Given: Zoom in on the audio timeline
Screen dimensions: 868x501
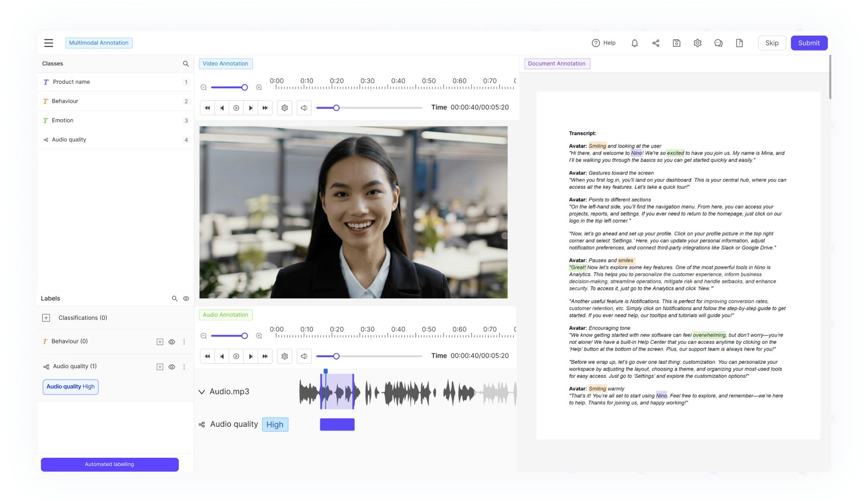Looking at the screenshot, I should 259,336.
